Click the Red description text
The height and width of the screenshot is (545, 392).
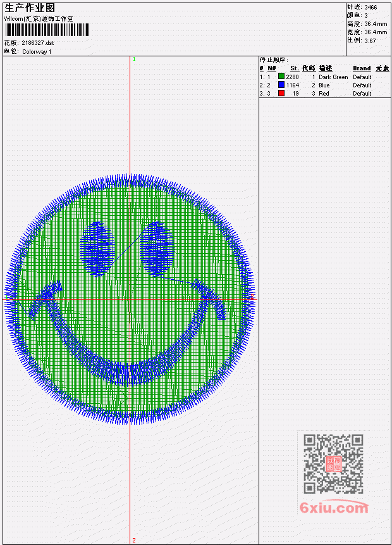pos(324,94)
